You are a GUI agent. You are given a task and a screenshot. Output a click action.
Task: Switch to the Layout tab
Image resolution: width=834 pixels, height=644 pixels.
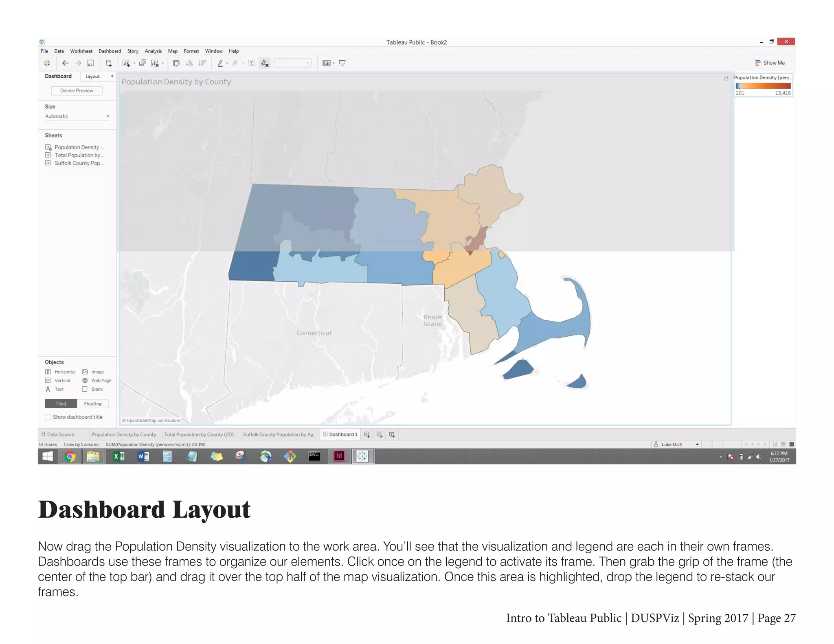[92, 77]
